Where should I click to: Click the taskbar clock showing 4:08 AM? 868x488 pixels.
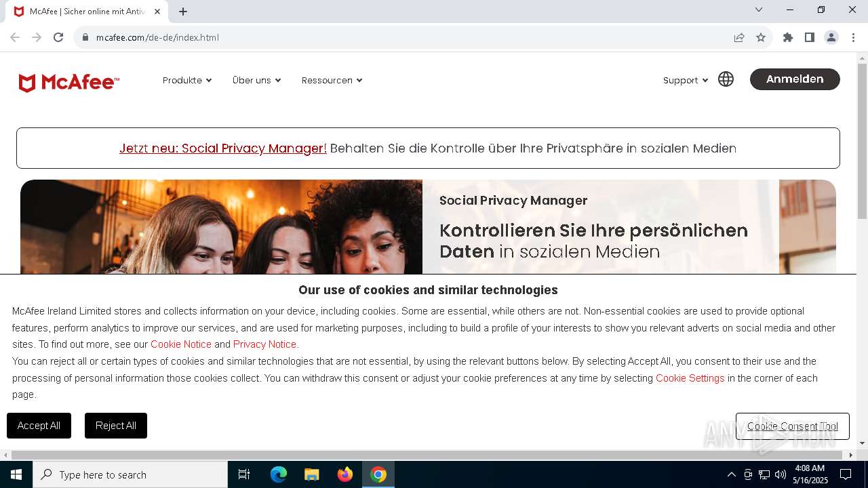pyautogui.click(x=810, y=474)
